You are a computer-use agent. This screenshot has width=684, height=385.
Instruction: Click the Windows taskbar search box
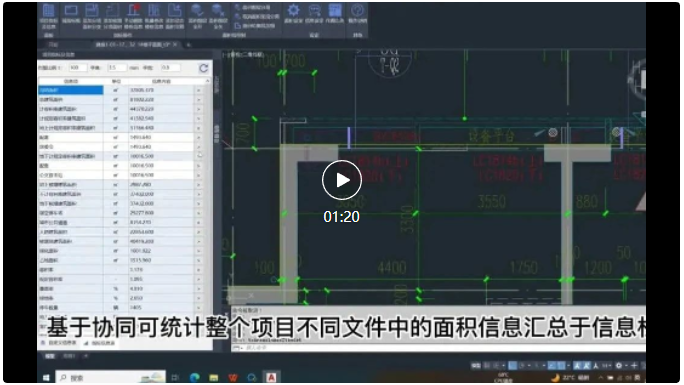pos(111,378)
